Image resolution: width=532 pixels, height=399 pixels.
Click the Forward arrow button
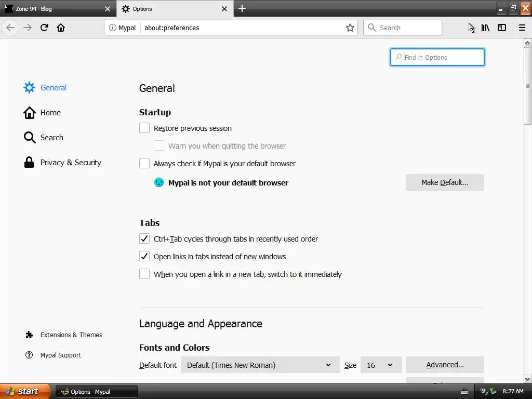click(x=28, y=28)
